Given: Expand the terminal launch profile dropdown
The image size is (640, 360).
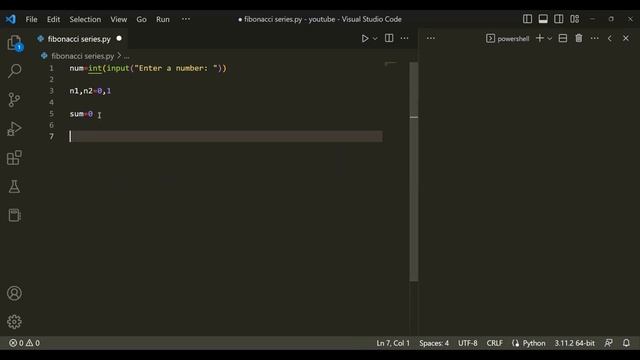Looking at the screenshot, I should point(549,38).
